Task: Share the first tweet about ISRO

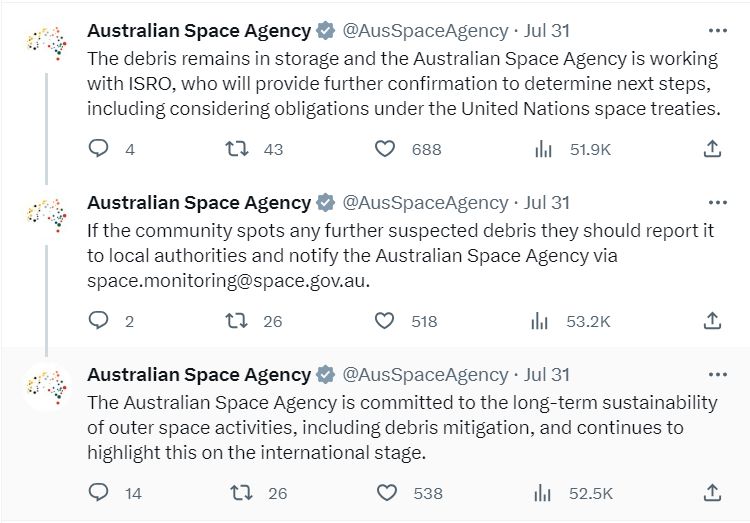Action: click(712, 149)
